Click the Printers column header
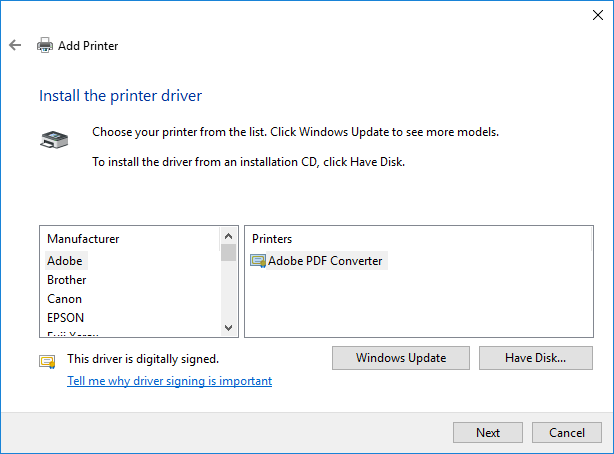Image resolution: width=614 pixels, height=454 pixels. pos(272,239)
